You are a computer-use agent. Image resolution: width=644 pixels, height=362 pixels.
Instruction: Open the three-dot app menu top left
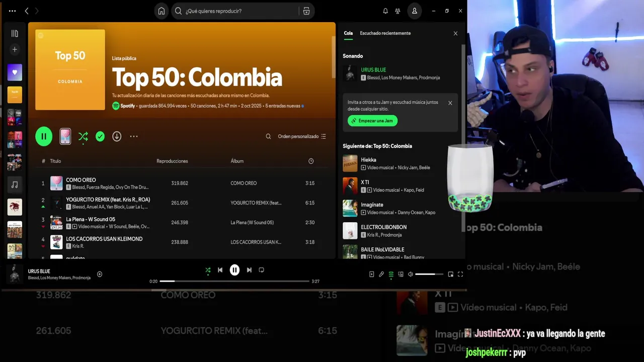coord(12,11)
